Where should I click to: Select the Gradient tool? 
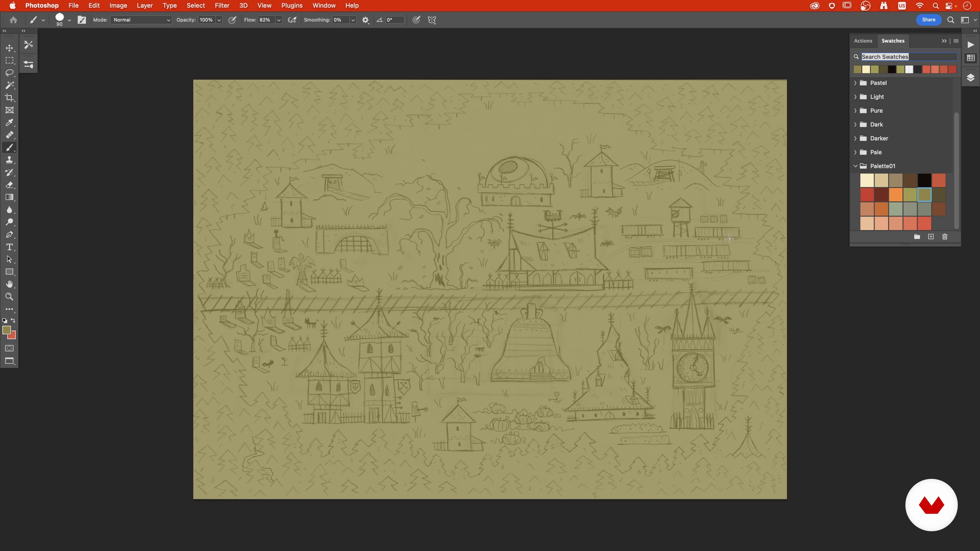coord(9,197)
